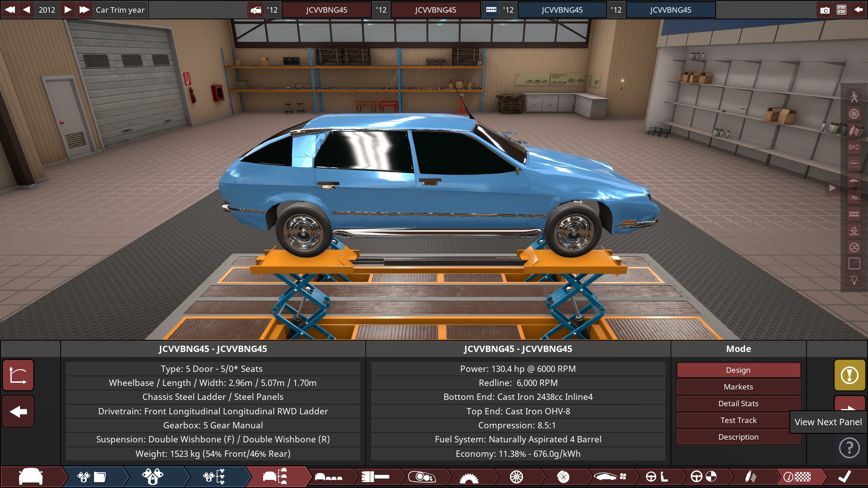Advance one year with right arrow

67,9
